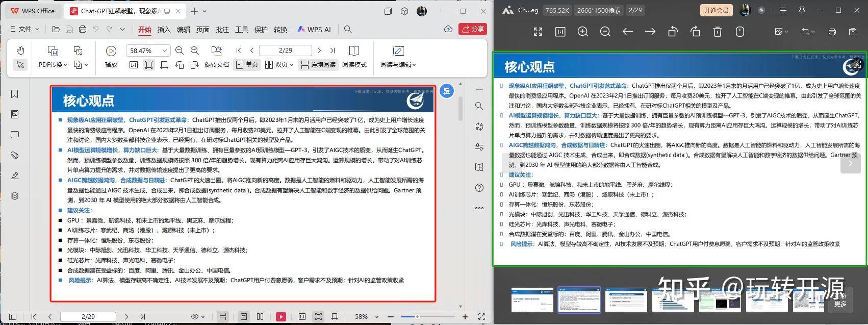Jump to last page in WPS toolbar
The height and width of the screenshot is (325, 868).
pos(333,51)
